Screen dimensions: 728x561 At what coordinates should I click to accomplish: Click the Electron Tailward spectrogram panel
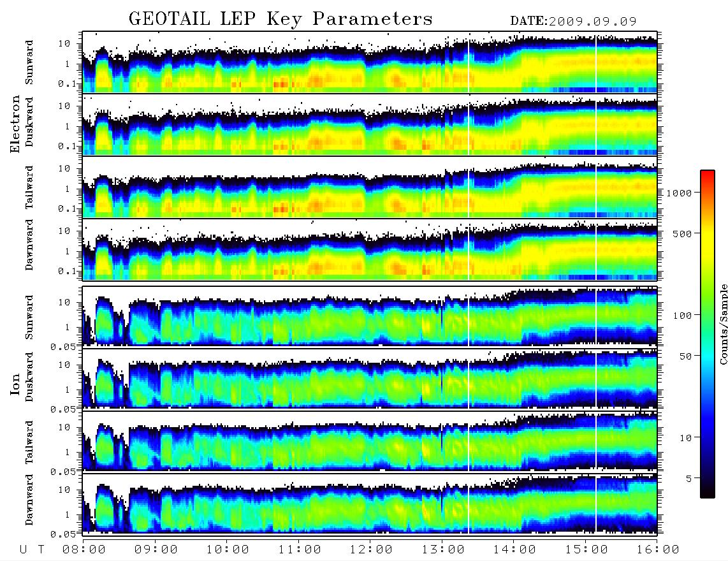coord(370,187)
